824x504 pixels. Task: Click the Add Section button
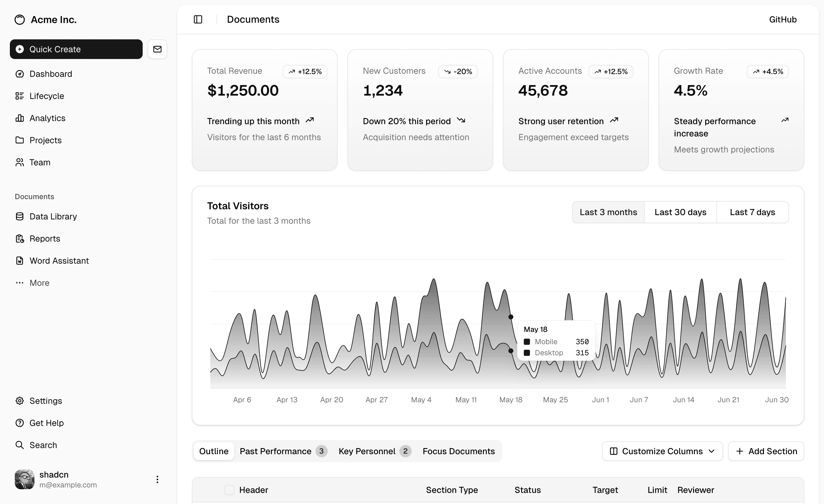[767, 451]
